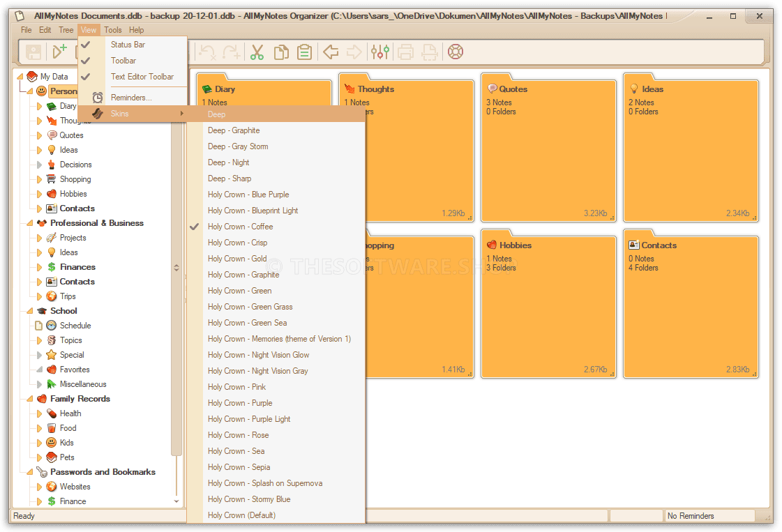Click the No Reminders status bar entry
This screenshot has height=532, width=782.
[709, 515]
